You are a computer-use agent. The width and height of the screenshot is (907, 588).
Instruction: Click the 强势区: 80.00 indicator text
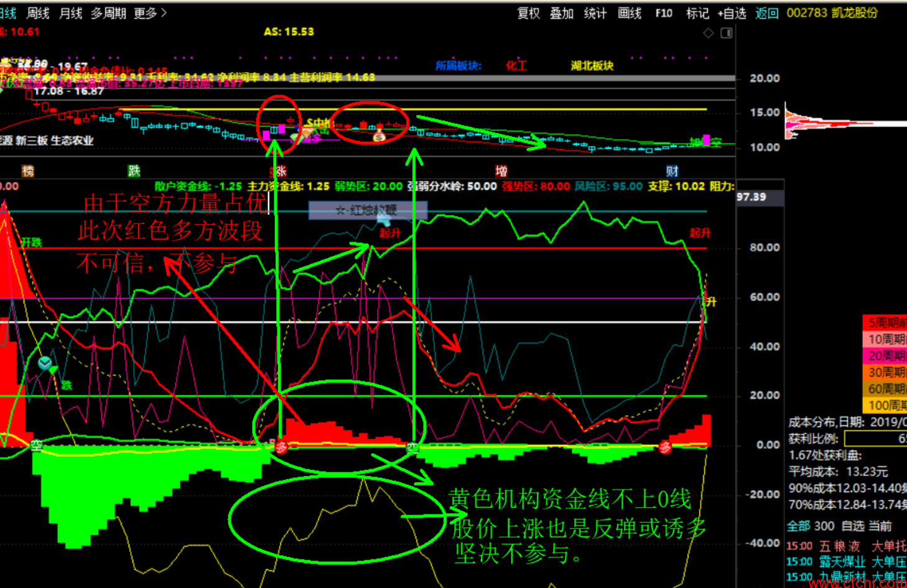pos(536,186)
